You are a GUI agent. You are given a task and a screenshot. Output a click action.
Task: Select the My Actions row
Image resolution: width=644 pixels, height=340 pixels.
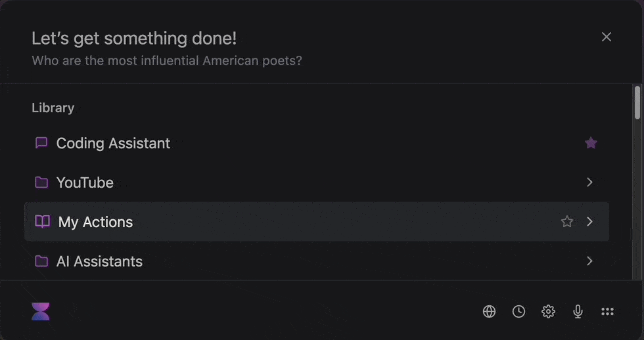[x=316, y=221]
